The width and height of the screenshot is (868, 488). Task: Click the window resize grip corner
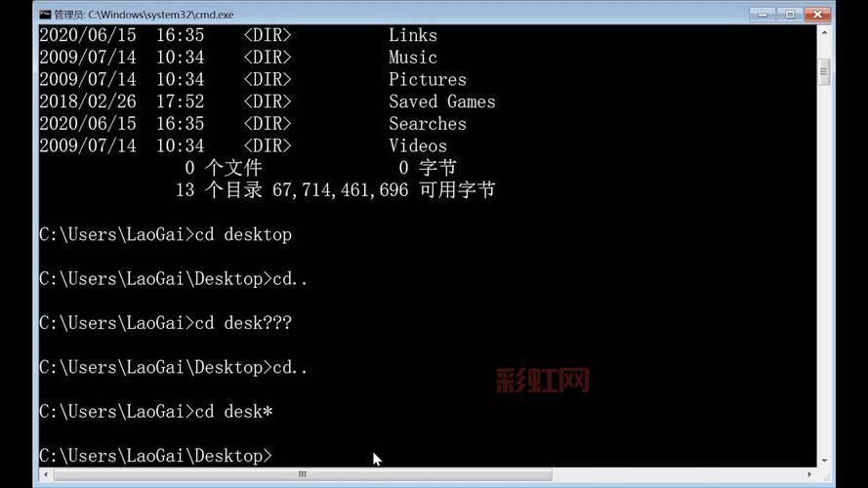pyautogui.click(x=824, y=474)
